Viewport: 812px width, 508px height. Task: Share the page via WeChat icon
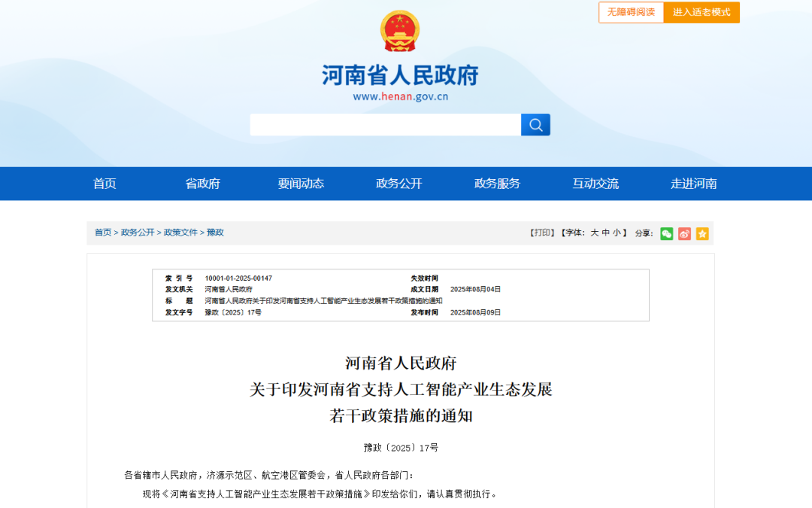click(666, 233)
